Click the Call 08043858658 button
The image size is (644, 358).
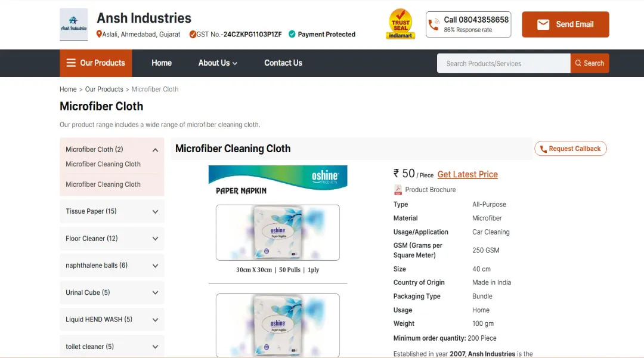pos(468,24)
